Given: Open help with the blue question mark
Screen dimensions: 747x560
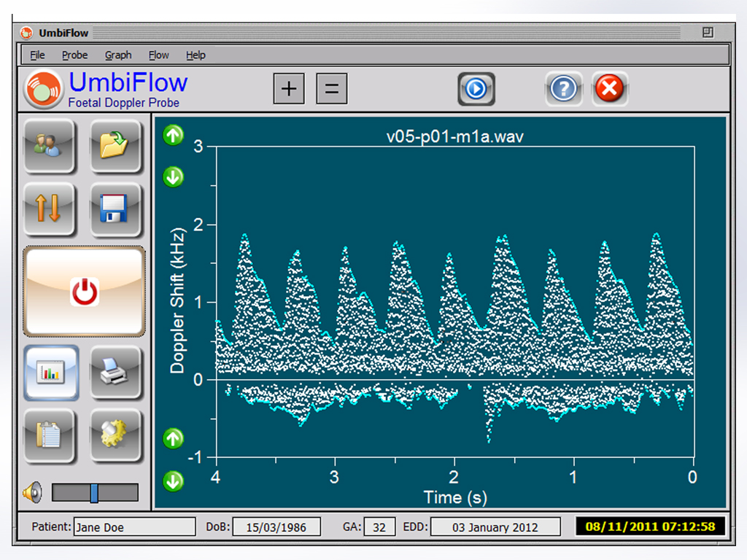Looking at the screenshot, I should pyautogui.click(x=563, y=89).
